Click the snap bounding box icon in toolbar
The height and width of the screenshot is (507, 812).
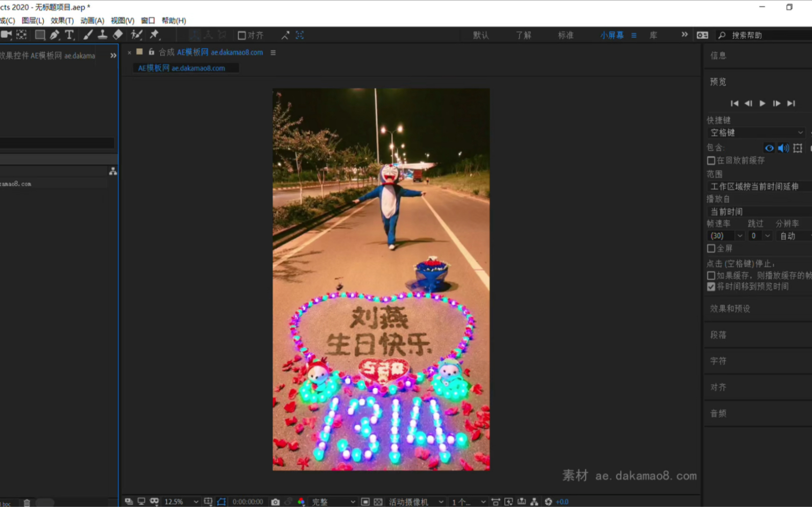pos(300,35)
